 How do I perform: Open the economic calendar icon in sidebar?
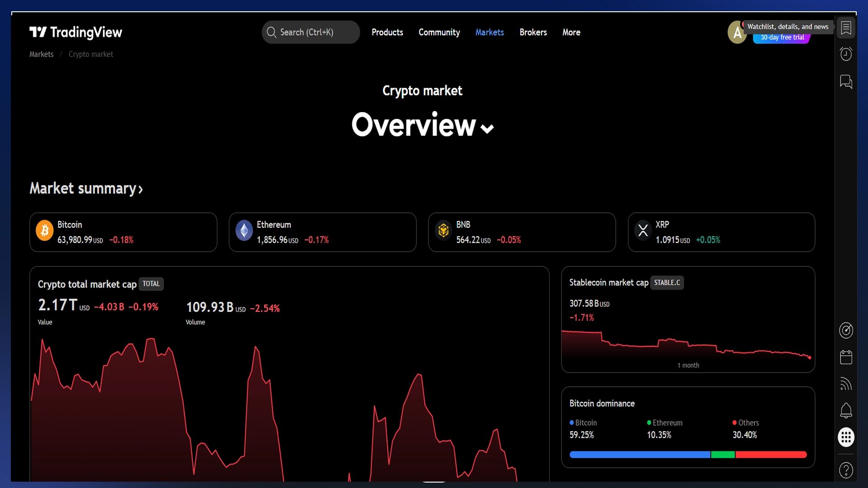(846, 357)
